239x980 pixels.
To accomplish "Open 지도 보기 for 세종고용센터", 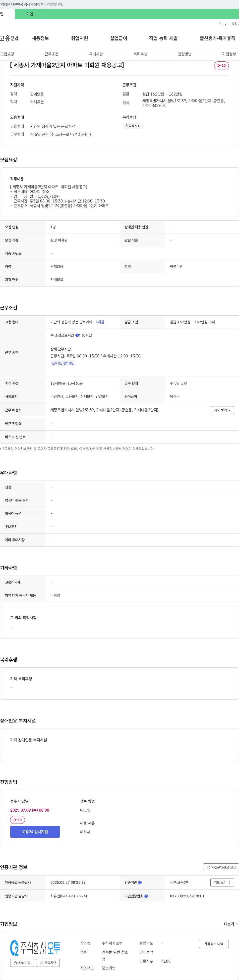I will pyautogui.click(x=222, y=882).
